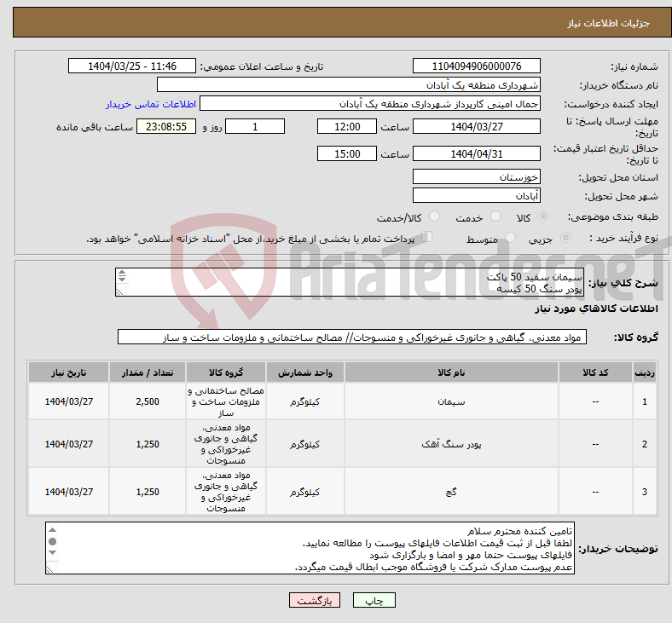Click the remaining days field showing 1

pyautogui.click(x=255, y=126)
